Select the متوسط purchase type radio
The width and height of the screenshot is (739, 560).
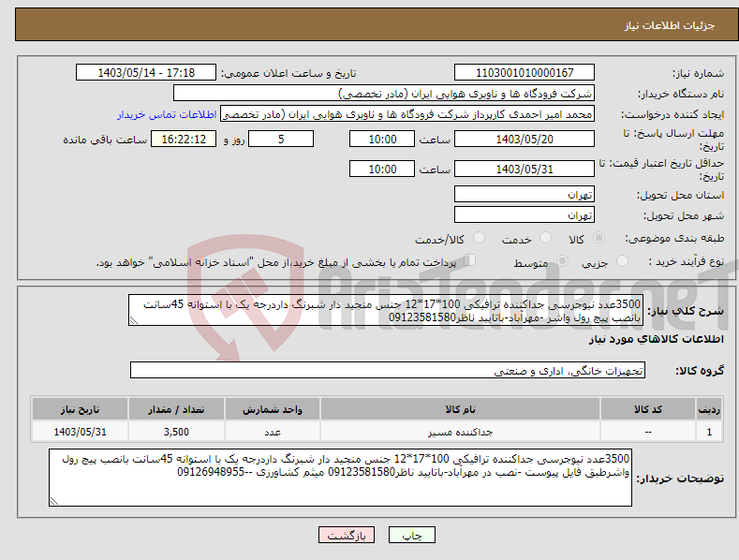pyautogui.click(x=562, y=260)
